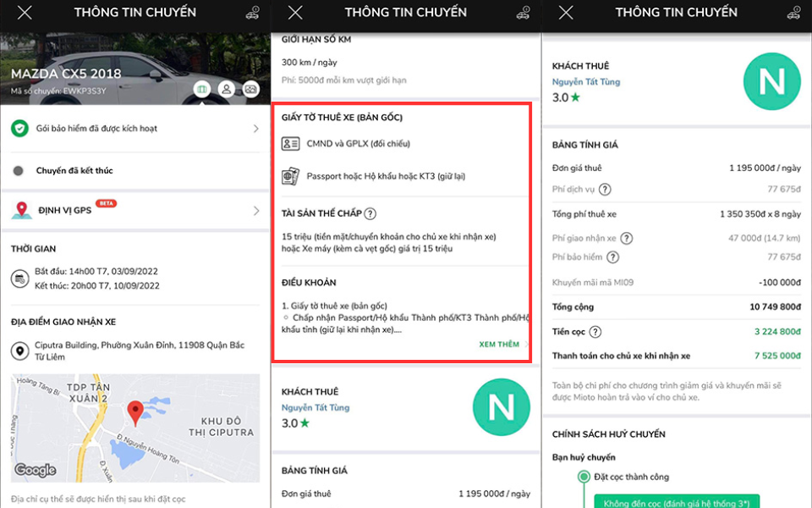
Task: Tap the N avatar in the right screen
Action: [x=772, y=81]
